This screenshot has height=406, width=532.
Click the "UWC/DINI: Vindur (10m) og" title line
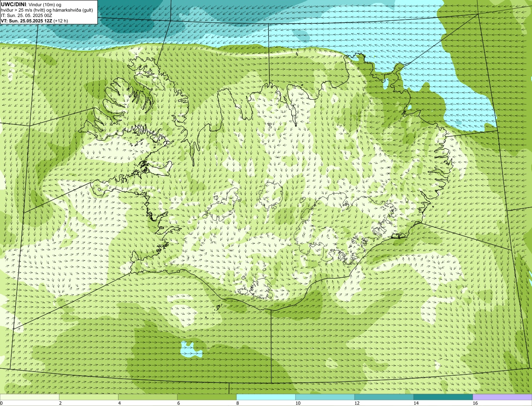click(31, 4)
